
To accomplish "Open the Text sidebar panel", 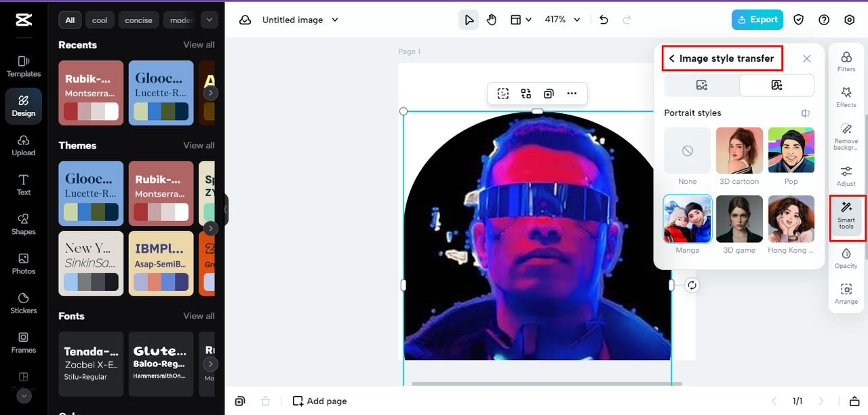I will tap(24, 184).
